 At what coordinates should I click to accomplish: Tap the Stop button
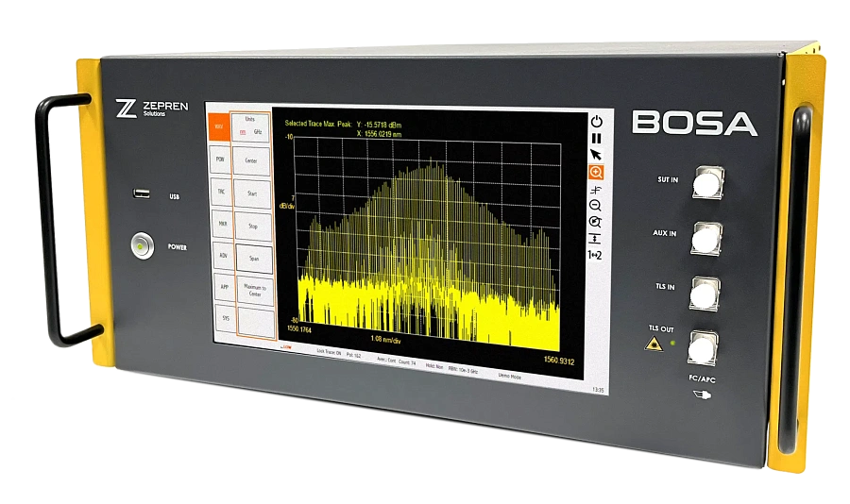tap(253, 226)
